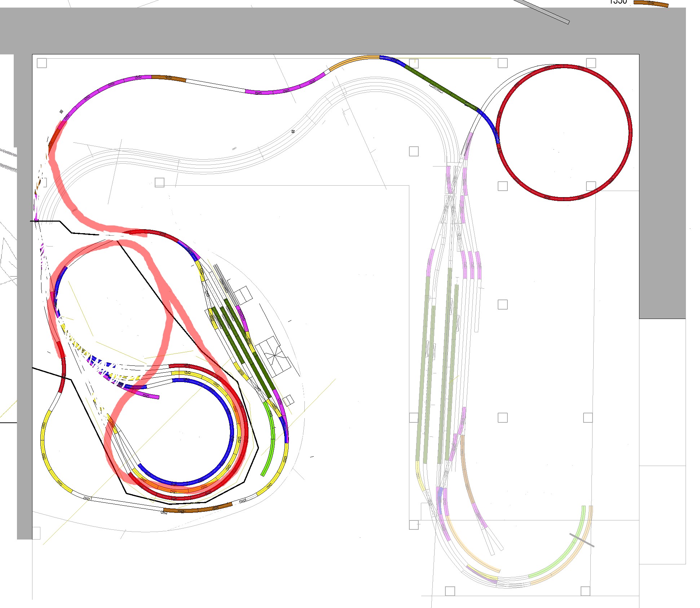Click the brown track segment in upper-left curve
Image resolution: width=700 pixels, height=608 pixels.
(169, 78)
